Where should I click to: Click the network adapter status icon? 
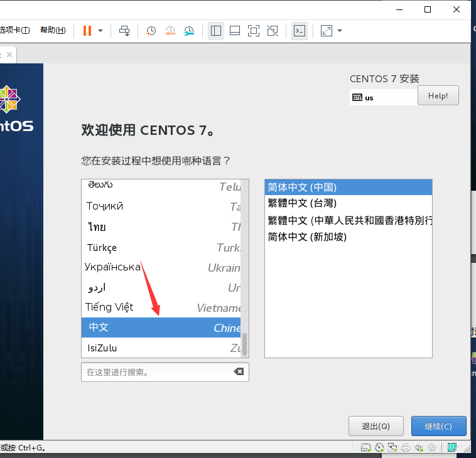[x=392, y=447]
